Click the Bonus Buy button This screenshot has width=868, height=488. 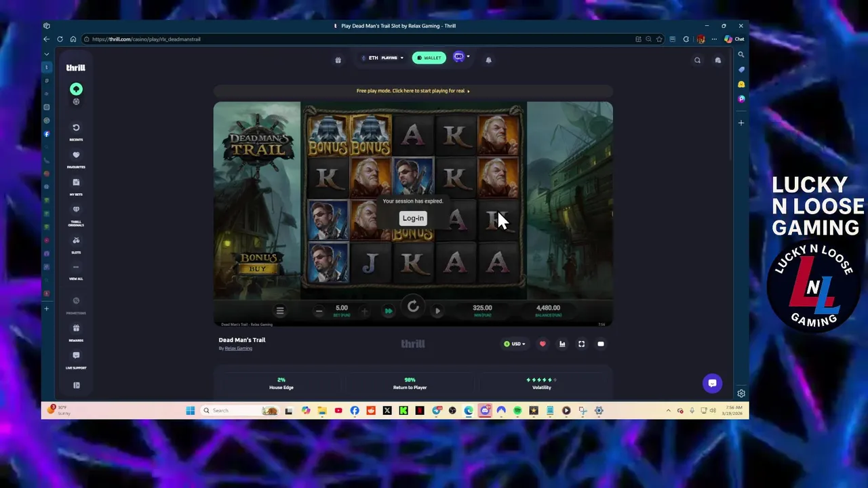point(258,263)
